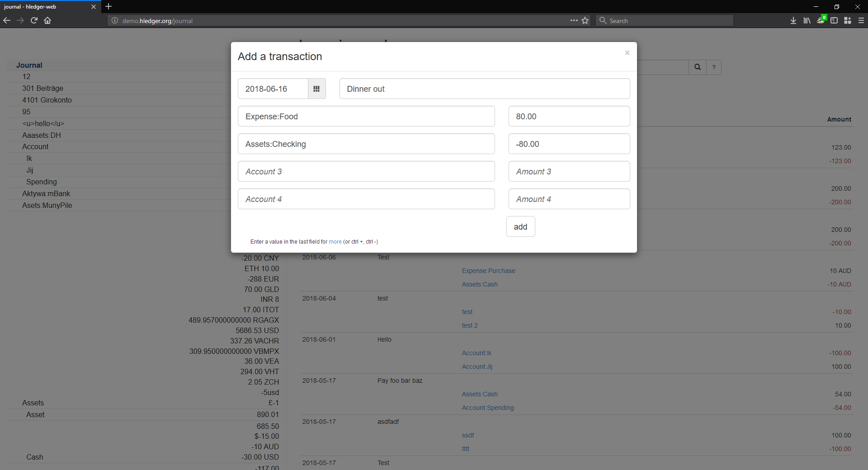This screenshot has height=470, width=868.
Task: Click the Dinner out description field
Action: [x=484, y=89]
